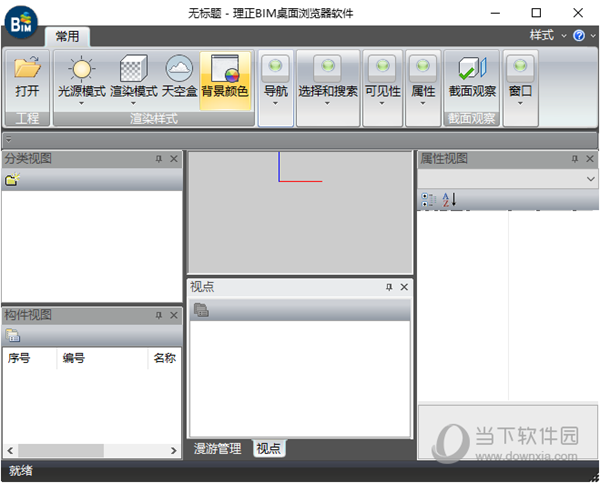Image resolution: width=600 pixels, height=483 pixels.
Task: Open the quick access toolbar customize arrow
Action: tap(8, 139)
